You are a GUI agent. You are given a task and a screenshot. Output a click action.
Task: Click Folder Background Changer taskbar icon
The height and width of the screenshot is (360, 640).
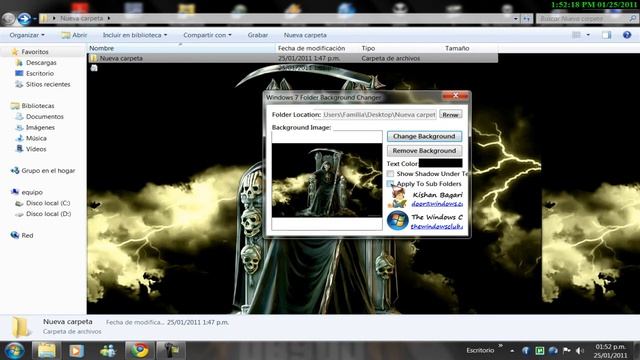(x=171, y=351)
